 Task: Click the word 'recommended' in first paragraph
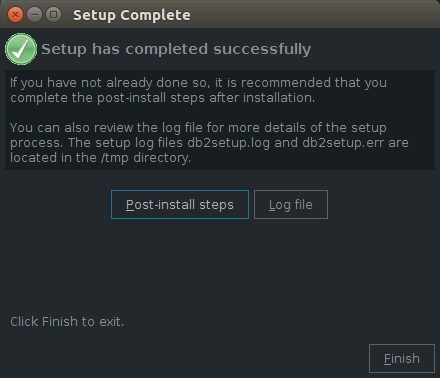click(x=286, y=82)
